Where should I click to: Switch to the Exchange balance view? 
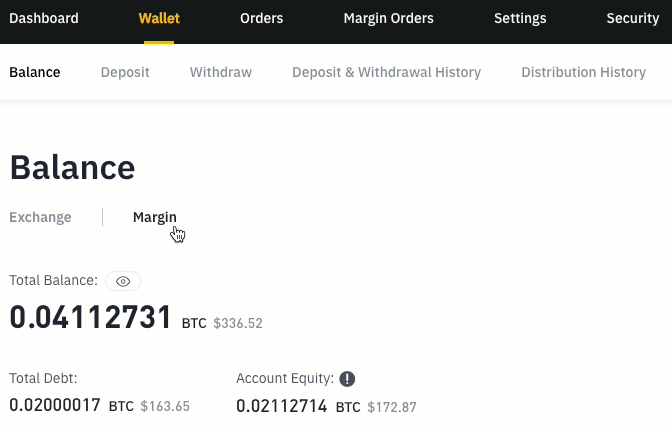click(40, 217)
